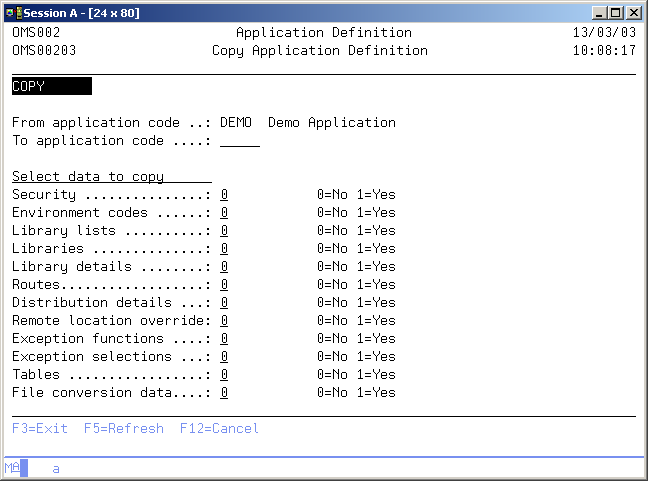Focus the Exception functions value field
Viewport: 648px width, 481px height.
(x=224, y=339)
